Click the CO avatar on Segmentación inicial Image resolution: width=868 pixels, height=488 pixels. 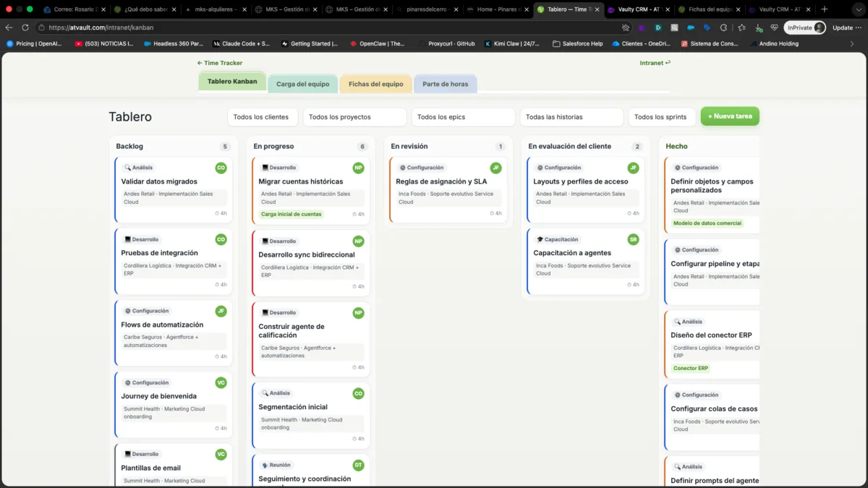(x=359, y=393)
